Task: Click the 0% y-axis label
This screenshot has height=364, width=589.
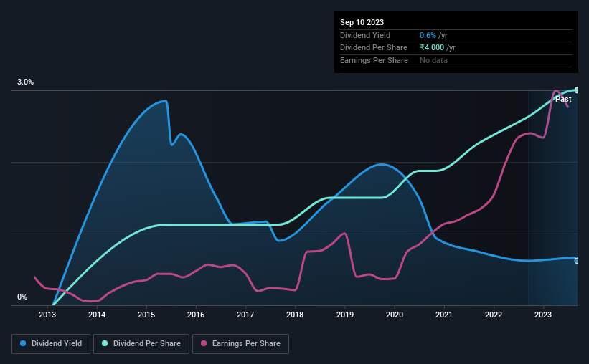Action: point(22,297)
